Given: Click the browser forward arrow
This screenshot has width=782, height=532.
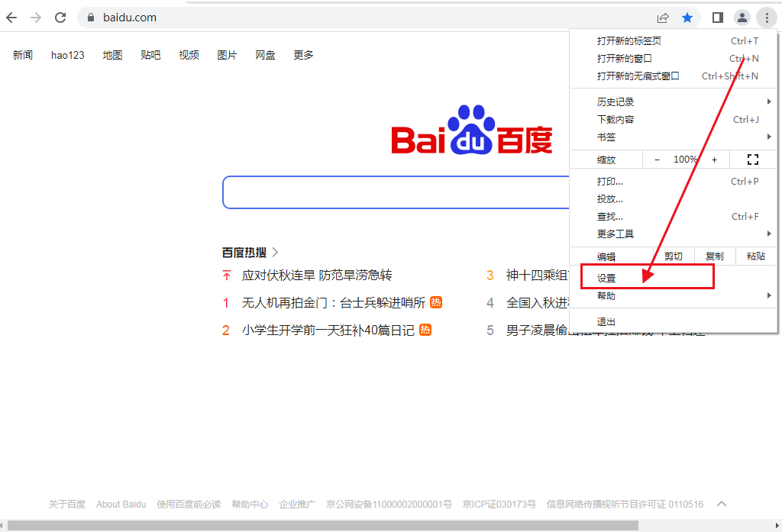Looking at the screenshot, I should pos(36,18).
